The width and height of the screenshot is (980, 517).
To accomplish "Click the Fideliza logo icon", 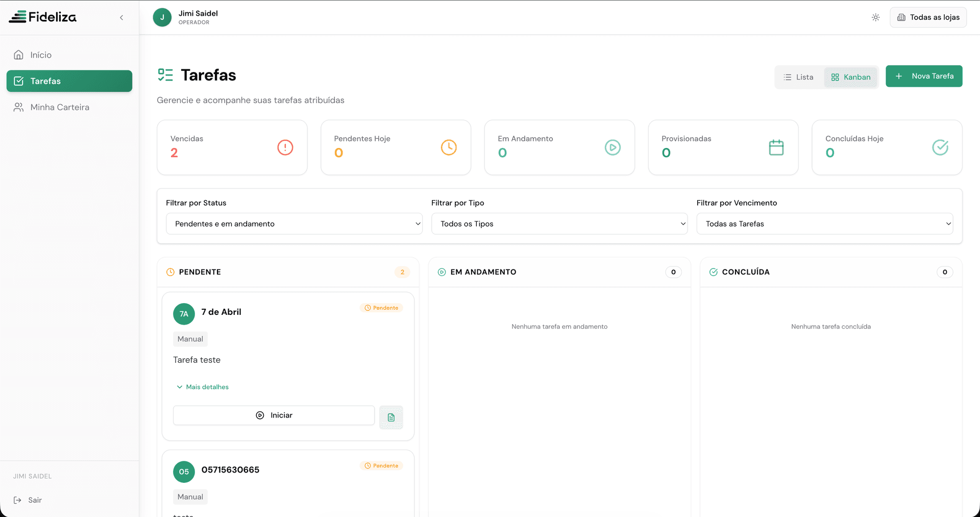I will (x=18, y=17).
